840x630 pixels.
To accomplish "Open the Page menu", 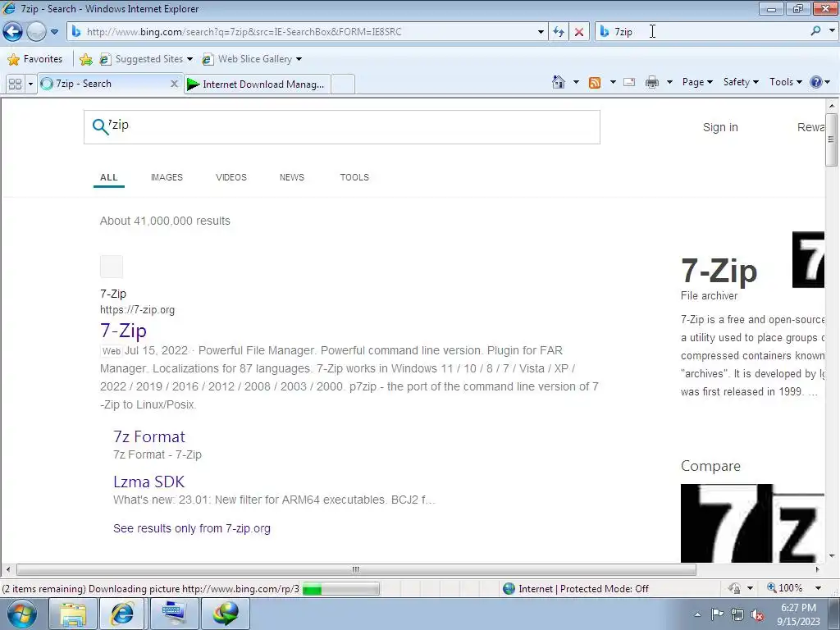I will (697, 82).
